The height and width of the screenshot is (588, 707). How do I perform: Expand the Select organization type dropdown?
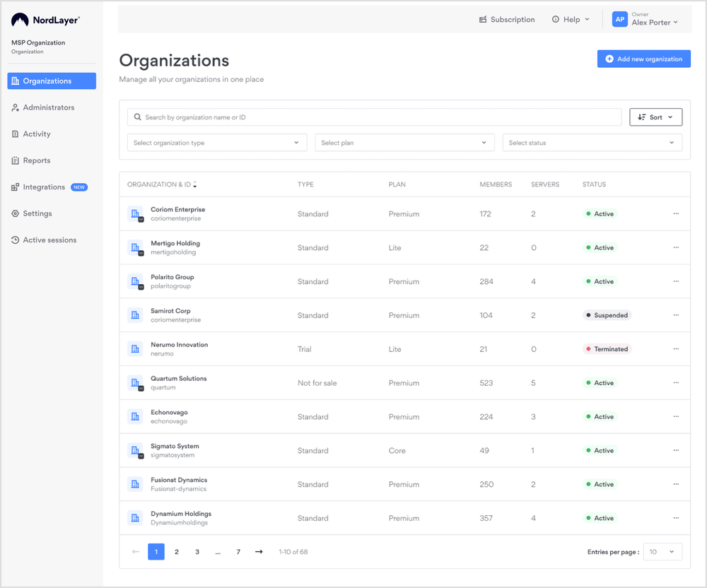click(x=217, y=143)
